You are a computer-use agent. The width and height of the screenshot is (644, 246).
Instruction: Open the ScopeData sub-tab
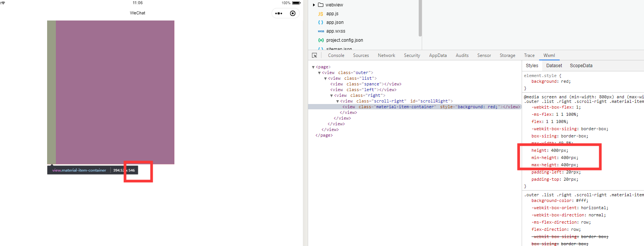point(581,66)
